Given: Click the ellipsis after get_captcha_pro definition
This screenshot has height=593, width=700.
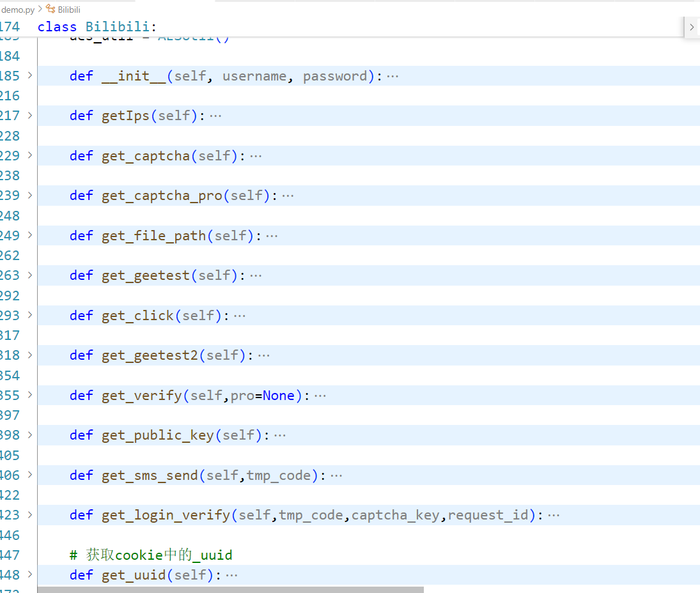Looking at the screenshot, I should tap(288, 196).
